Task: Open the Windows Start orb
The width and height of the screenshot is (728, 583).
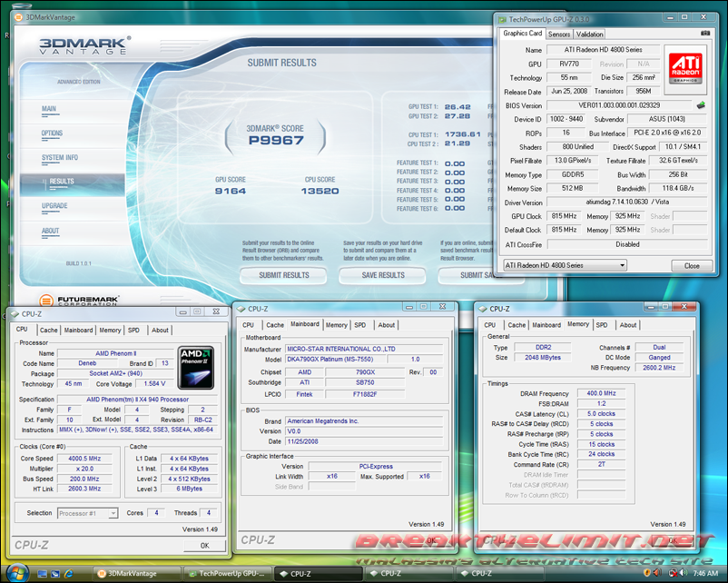Action: click(x=17, y=573)
